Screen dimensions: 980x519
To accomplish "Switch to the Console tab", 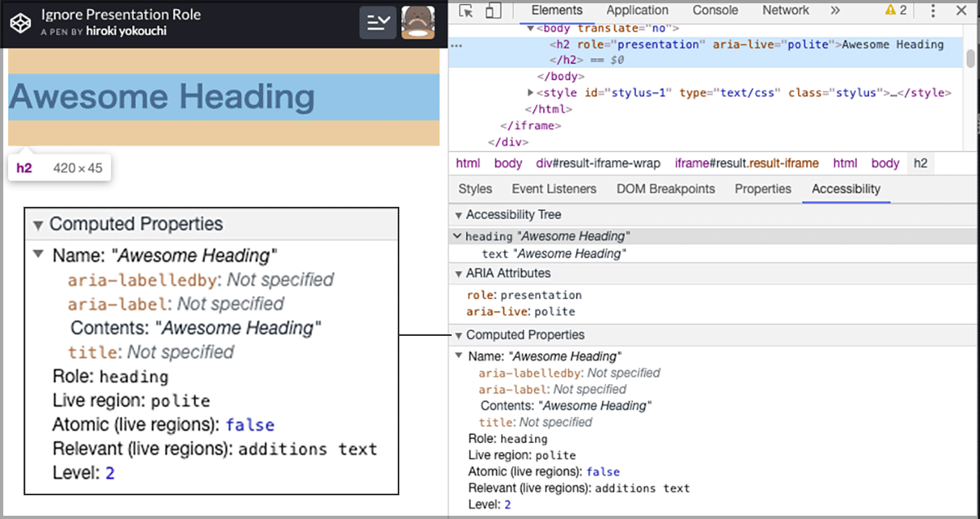I will pyautogui.click(x=715, y=10).
